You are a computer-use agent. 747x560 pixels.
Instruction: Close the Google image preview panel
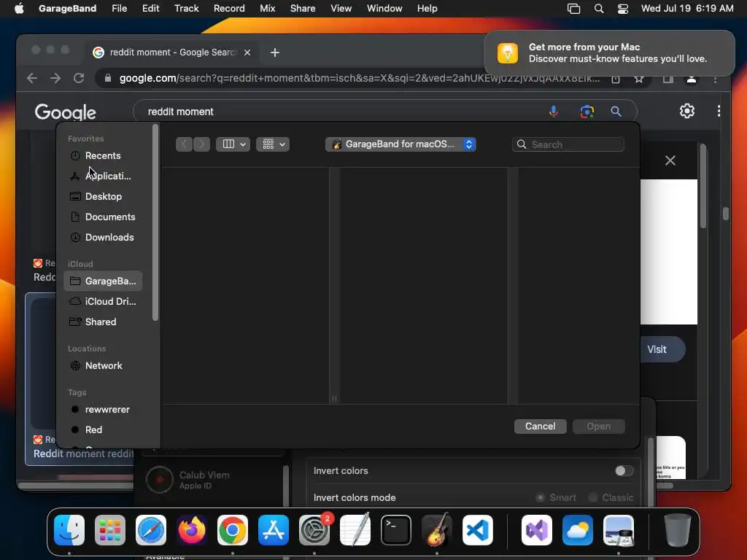[x=670, y=160]
